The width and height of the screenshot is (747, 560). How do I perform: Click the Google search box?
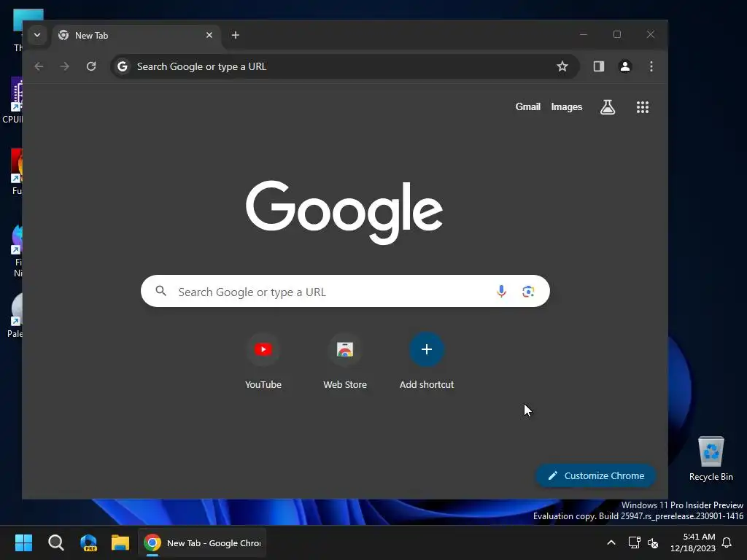point(345,292)
